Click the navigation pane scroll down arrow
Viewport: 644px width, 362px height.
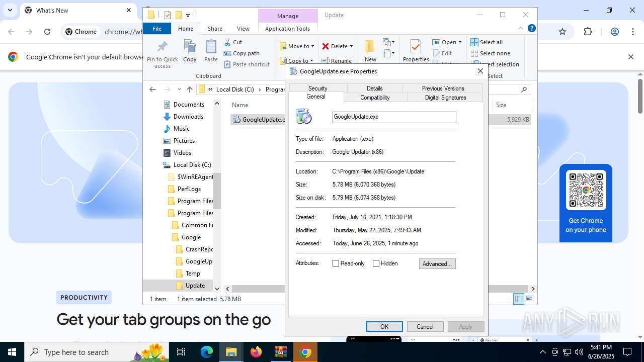click(x=217, y=289)
